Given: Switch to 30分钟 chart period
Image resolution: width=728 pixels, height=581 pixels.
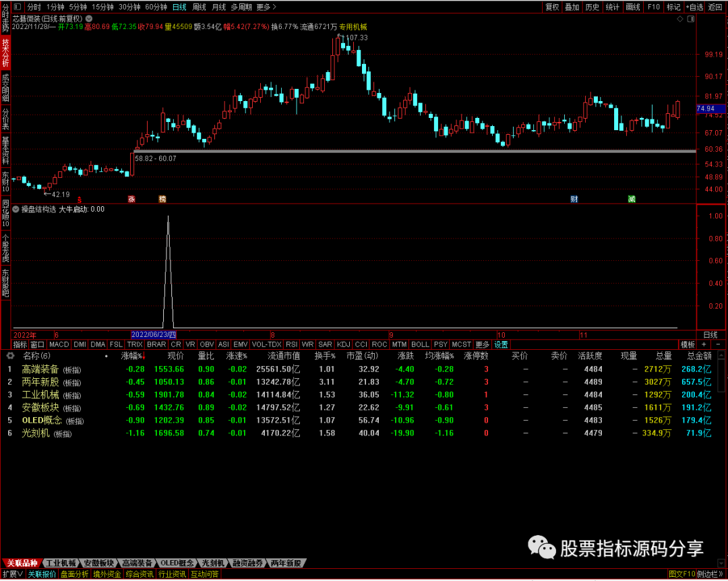Looking at the screenshot, I should tap(129, 7).
